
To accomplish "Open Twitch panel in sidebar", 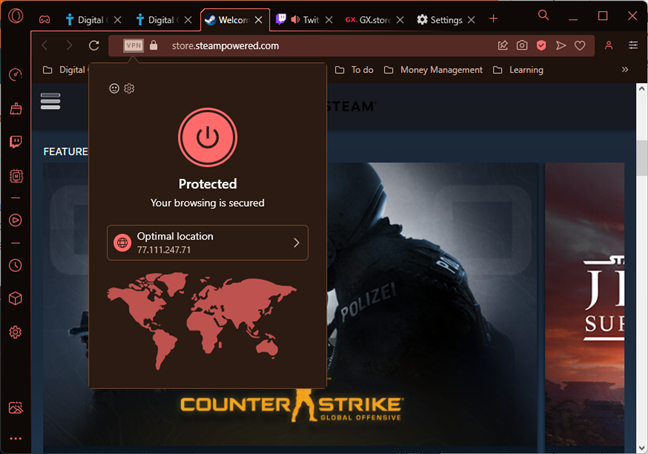I will coord(15,142).
